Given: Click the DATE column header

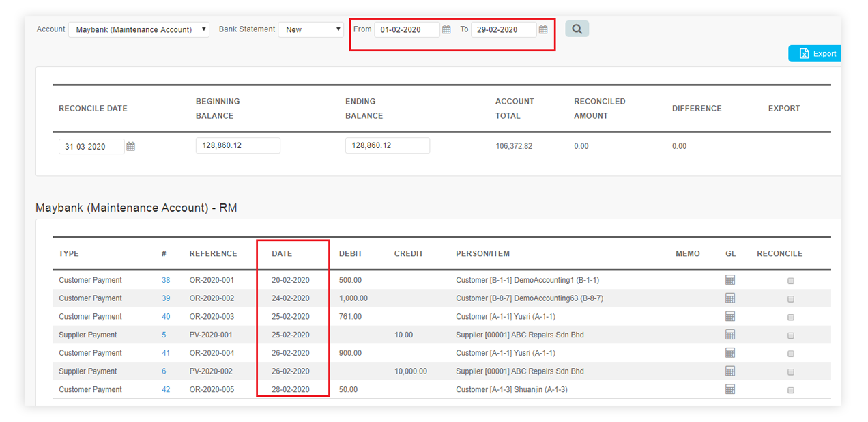Looking at the screenshot, I should pyautogui.click(x=282, y=253).
